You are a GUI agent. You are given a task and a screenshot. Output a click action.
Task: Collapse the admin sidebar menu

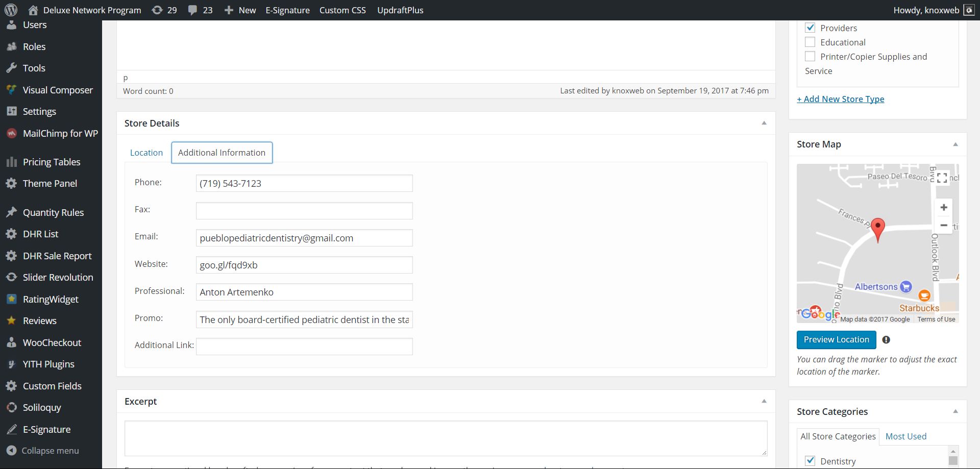[43, 451]
